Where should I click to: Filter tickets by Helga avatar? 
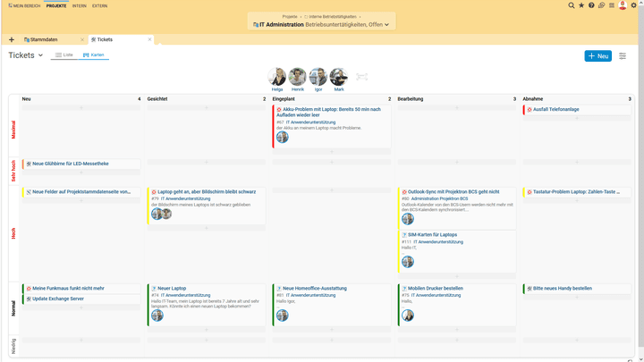[277, 77]
